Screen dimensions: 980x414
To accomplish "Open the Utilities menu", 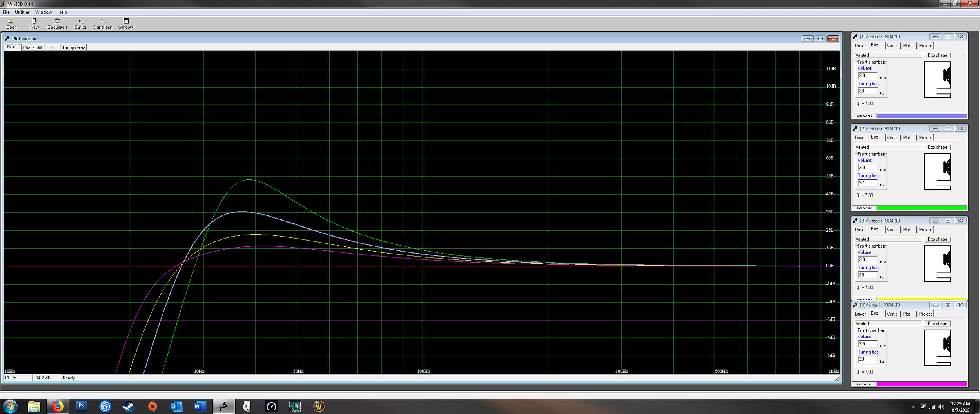I will point(22,12).
